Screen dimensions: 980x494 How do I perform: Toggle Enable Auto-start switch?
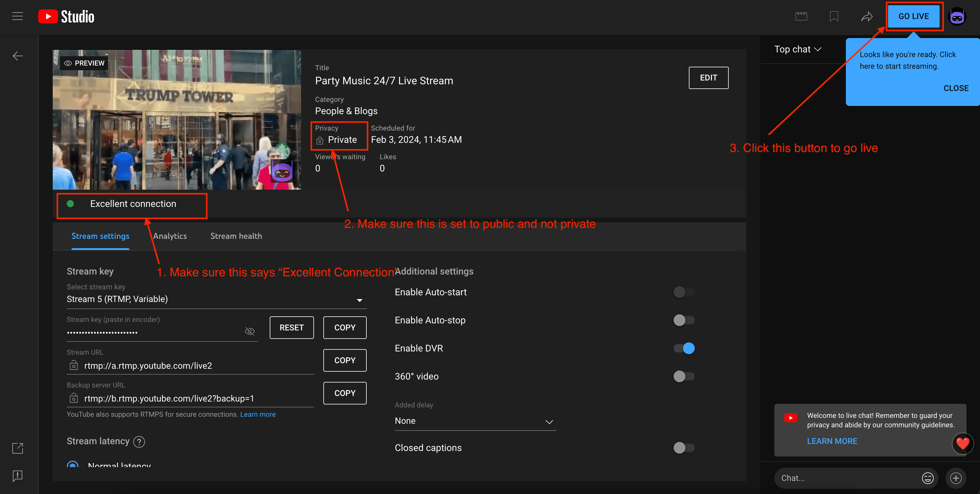point(684,292)
